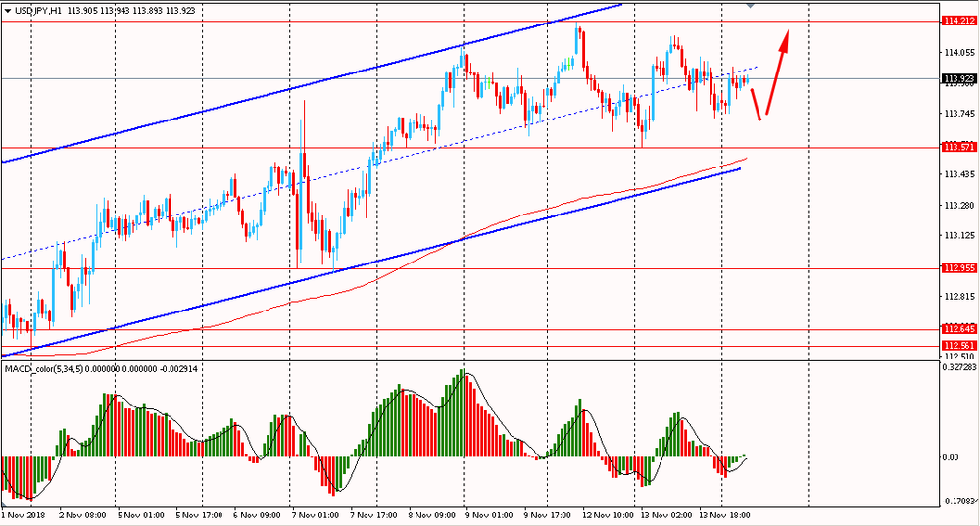The image size is (980, 526).
Task: Click the MACD scale value 0.327283
Action: click(959, 367)
